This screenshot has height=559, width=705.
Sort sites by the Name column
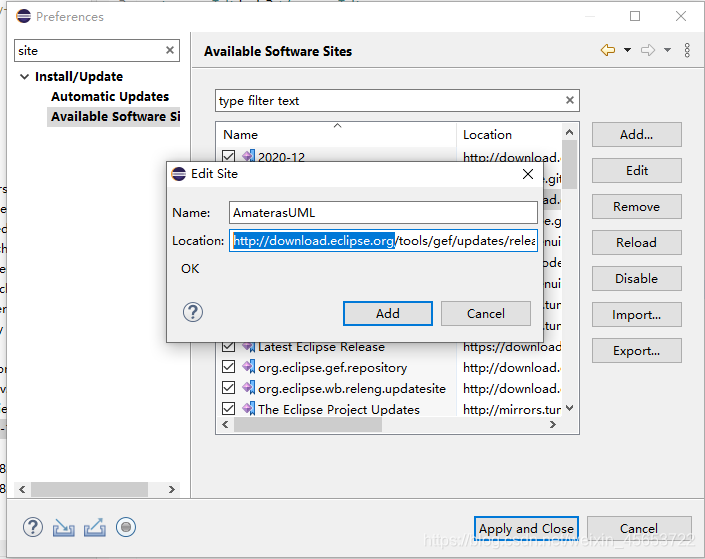337,134
